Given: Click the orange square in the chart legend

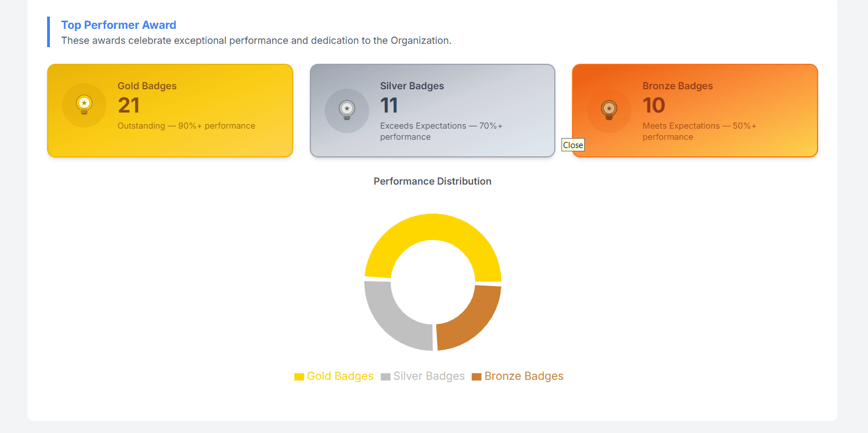Looking at the screenshot, I should 475,376.
